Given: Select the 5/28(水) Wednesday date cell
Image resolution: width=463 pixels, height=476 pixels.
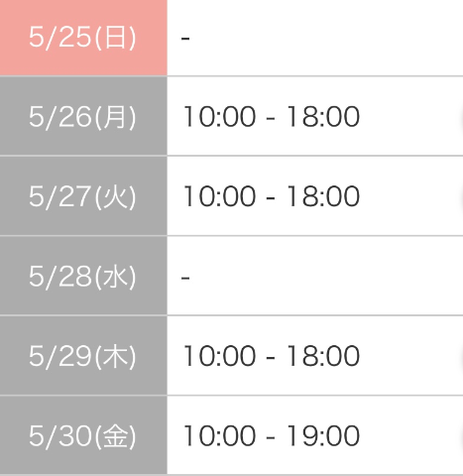Looking at the screenshot, I should pos(83,276).
